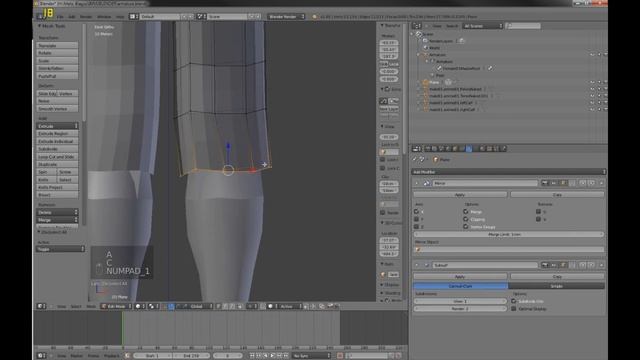640x360 pixels.
Task: Adjust the Merge Limit slider field
Action: pyautogui.click(x=509, y=234)
